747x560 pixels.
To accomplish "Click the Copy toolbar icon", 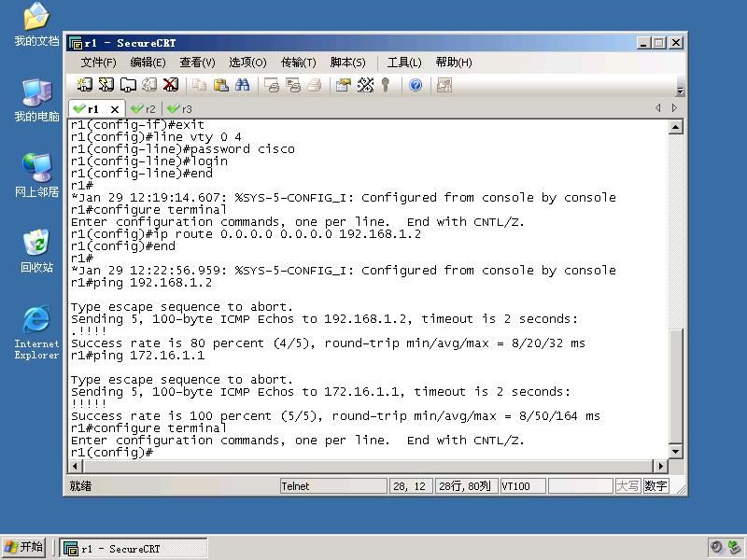I will point(199,85).
